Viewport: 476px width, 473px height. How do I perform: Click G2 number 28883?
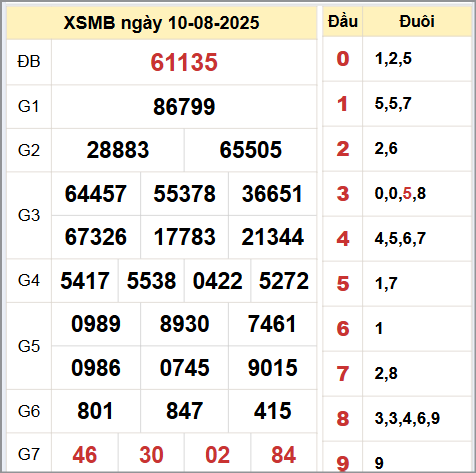point(118,150)
